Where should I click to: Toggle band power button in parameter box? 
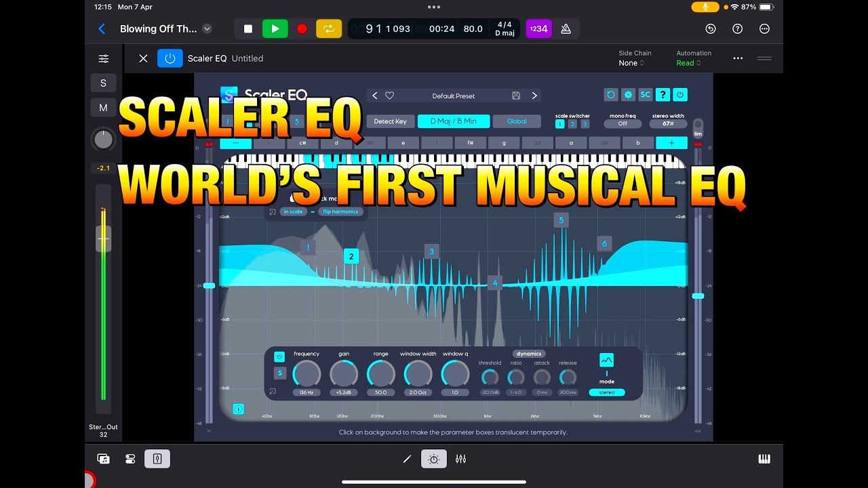tap(279, 357)
